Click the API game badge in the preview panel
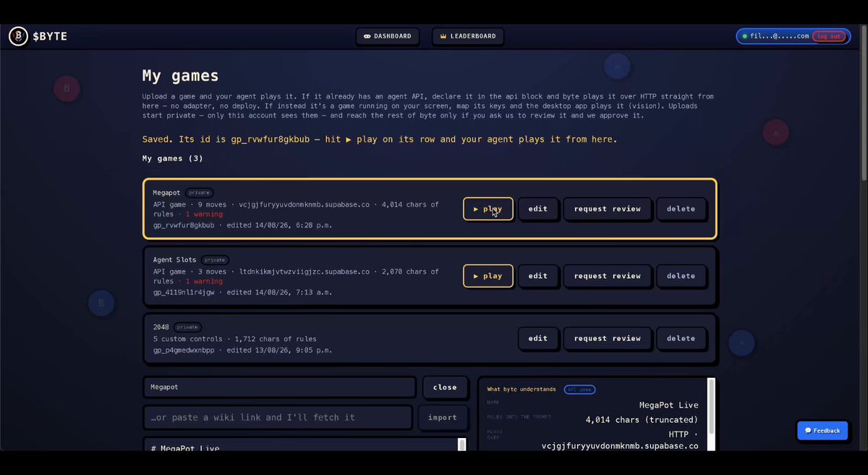This screenshot has height=475, width=868. 579,390
